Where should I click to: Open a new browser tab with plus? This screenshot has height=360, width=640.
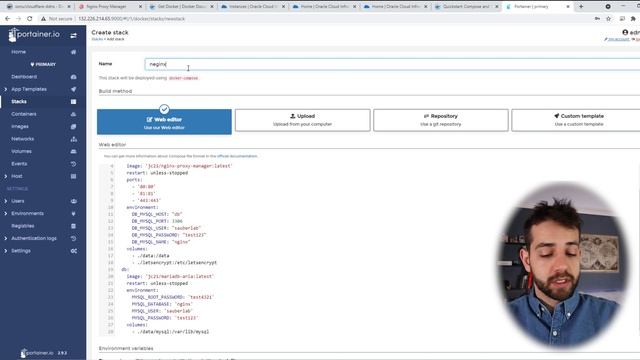click(581, 7)
